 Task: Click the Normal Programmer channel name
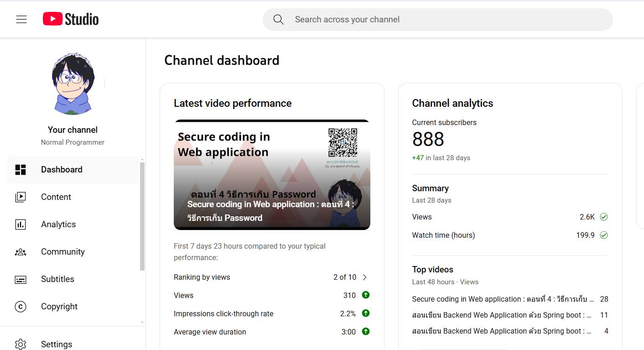click(73, 142)
